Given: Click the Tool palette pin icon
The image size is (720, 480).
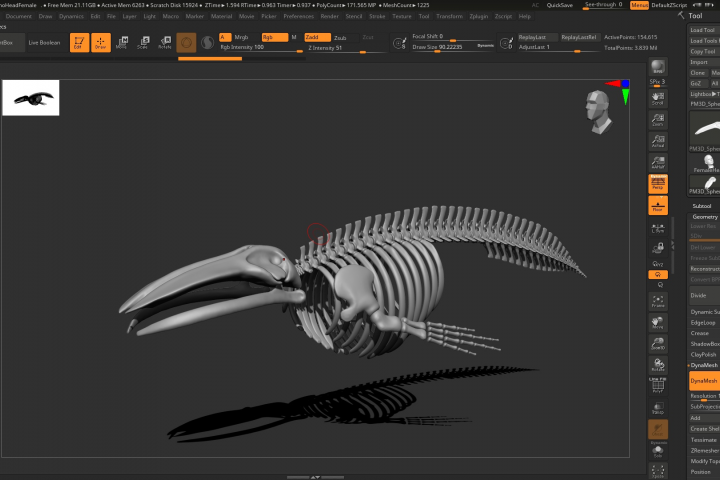Looking at the screenshot, I should pyautogui.click(x=681, y=16).
